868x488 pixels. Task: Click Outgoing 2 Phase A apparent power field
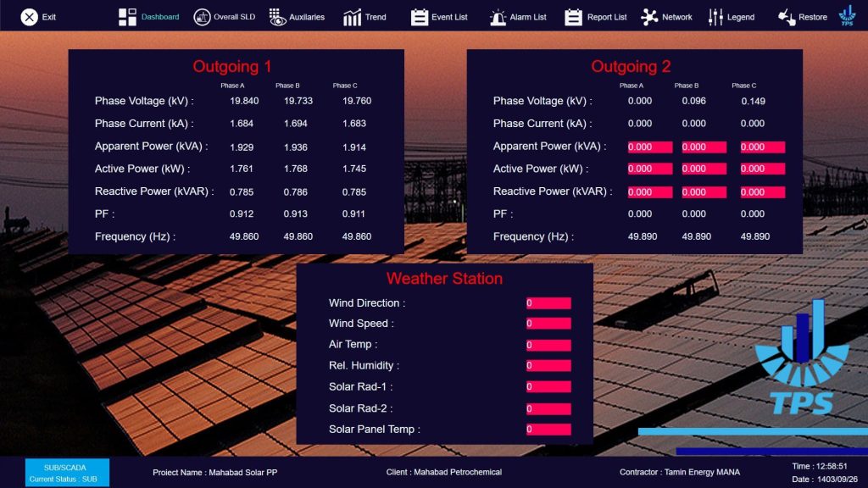(x=650, y=147)
